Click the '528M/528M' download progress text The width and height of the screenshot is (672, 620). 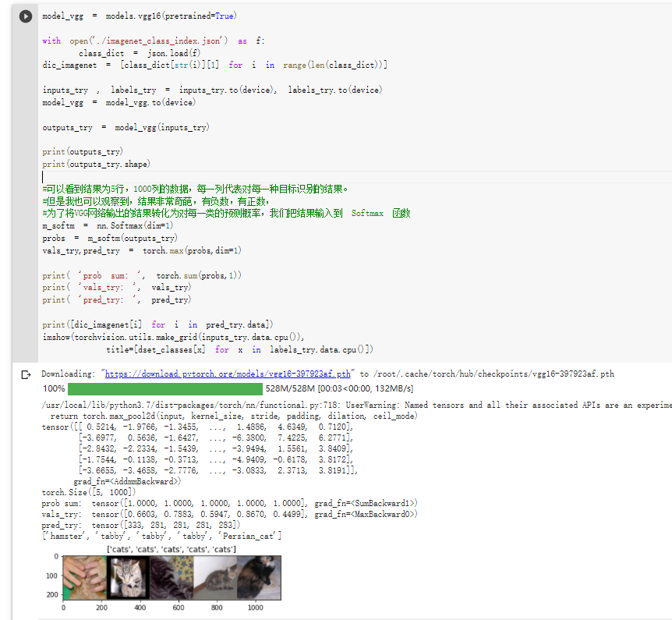click(x=339, y=389)
